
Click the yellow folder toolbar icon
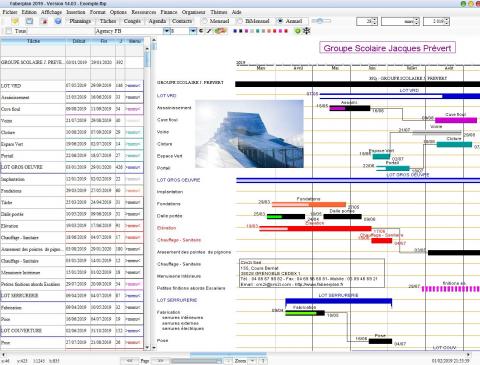[15, 21]
